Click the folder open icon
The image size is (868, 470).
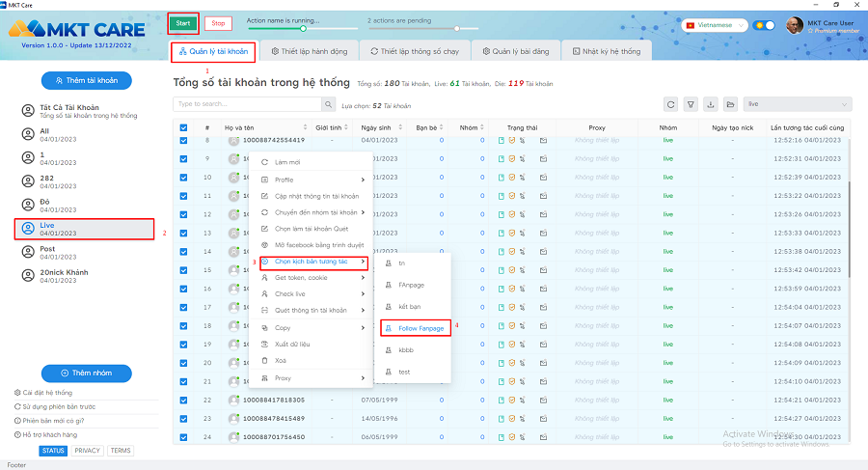(731, 104)
